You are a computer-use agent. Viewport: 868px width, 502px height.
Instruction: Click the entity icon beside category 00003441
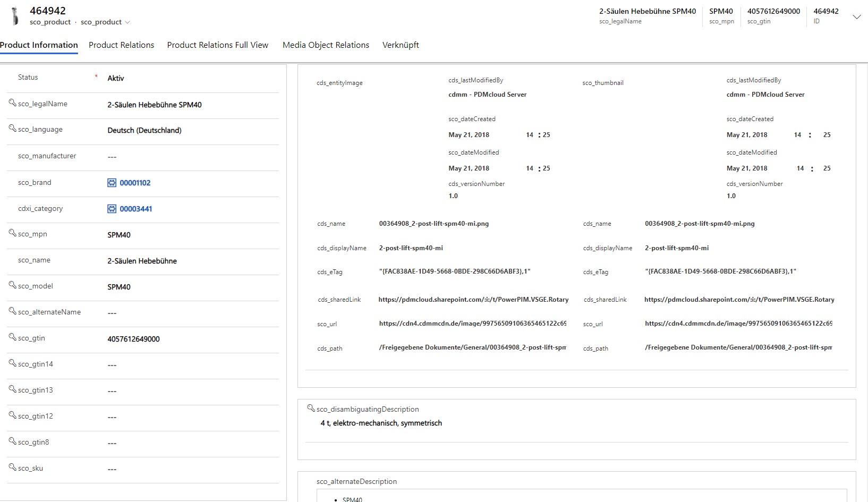112,209
